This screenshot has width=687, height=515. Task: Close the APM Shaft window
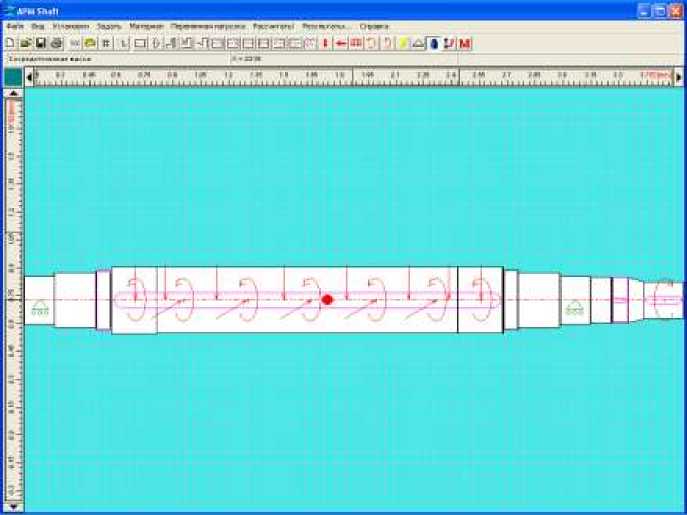[676, 11]
